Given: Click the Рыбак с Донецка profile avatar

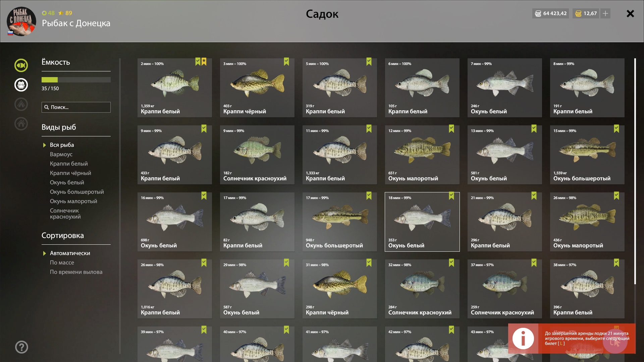Looking at the screenshot, I should [x=21, y=21].
